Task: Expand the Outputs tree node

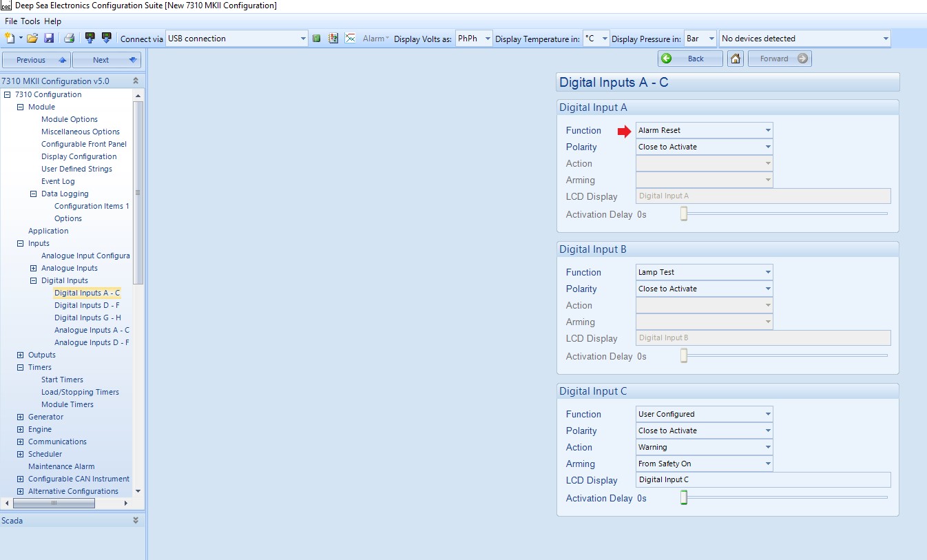Action: pyautogui.click(x=20, y=355)
